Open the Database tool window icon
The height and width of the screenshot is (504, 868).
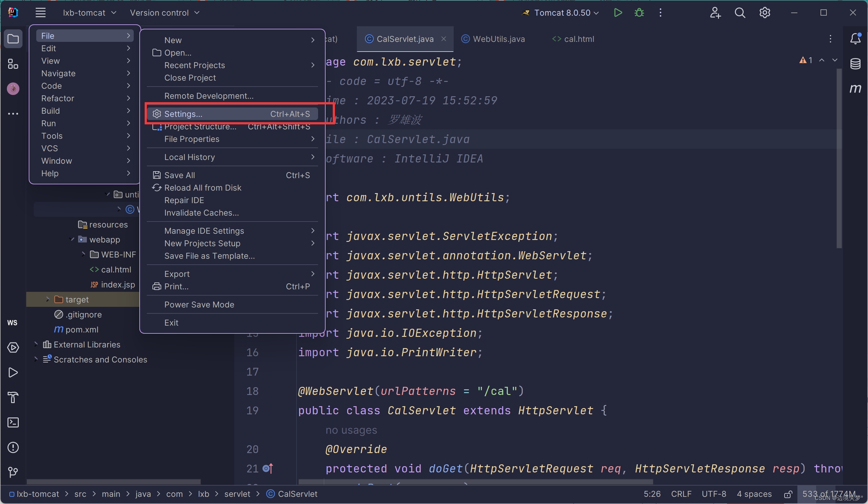coord(855,64)
